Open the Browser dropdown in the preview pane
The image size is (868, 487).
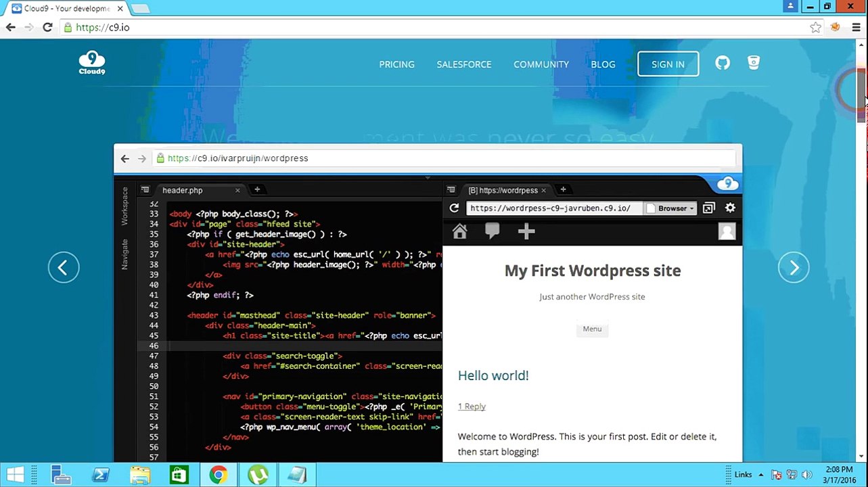pyautogui.click(x=671, y=208)
